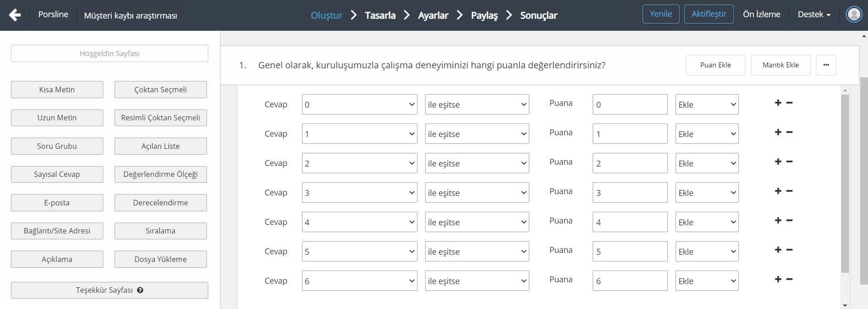The image size is (868, 309).
Task: Go to the Sonuçlar step
Action: click(539, 15)
